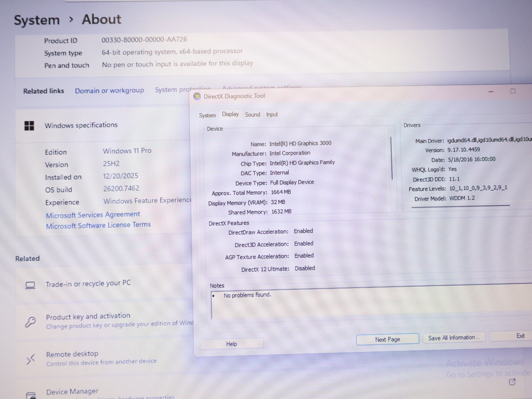Click the Help button in DirectX Diagnostic Tool
Image resolution: width=532 pixels, height=399 pixels.
(231, 344)
